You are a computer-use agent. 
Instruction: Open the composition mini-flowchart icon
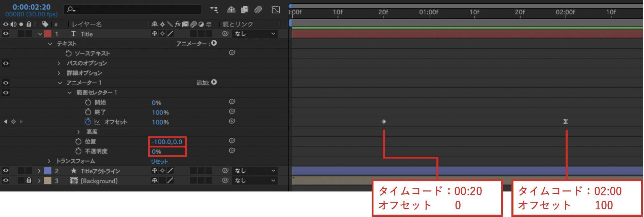(x=214, y=10)
